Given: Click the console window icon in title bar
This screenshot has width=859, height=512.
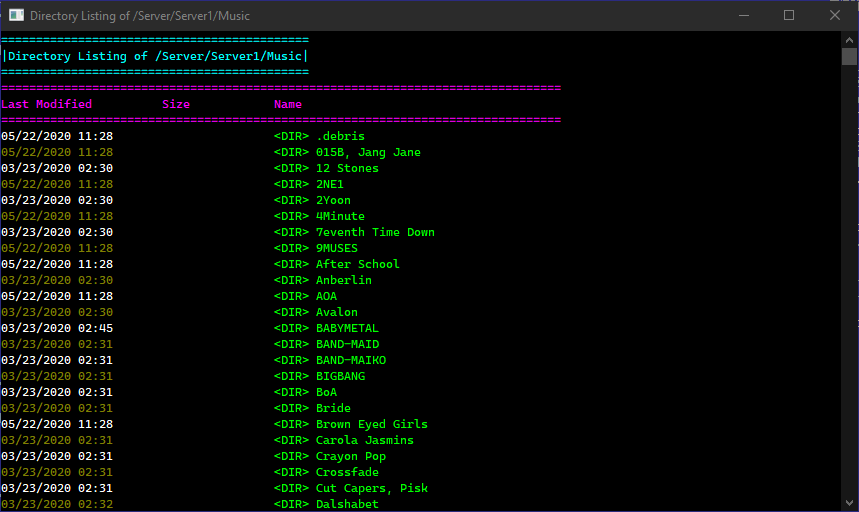Looking at the screenshot, I should click(16, 15).
